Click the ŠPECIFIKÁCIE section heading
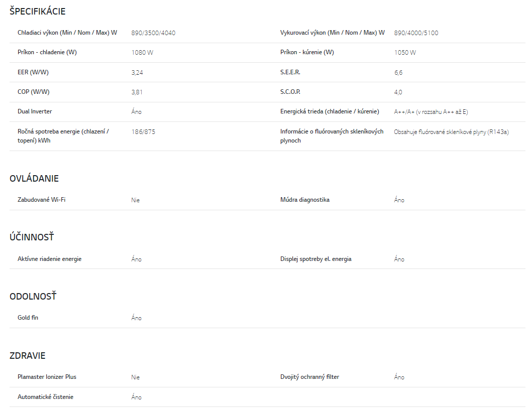This screenshot has height=416, width=532. pyautogui.click(x=37, y=11)
